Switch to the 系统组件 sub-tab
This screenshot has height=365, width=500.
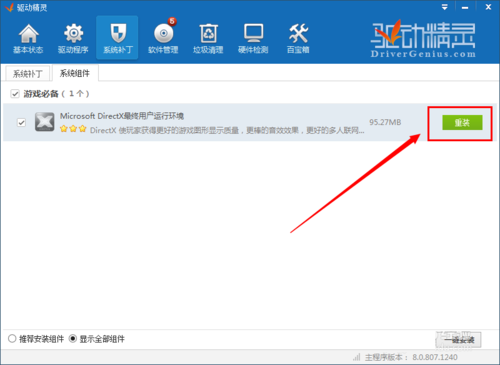[75, 73]
